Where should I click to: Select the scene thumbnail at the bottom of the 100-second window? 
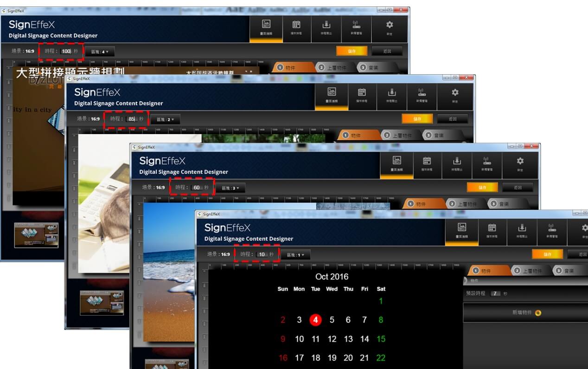pyautogui.click(x=36, y=235)
